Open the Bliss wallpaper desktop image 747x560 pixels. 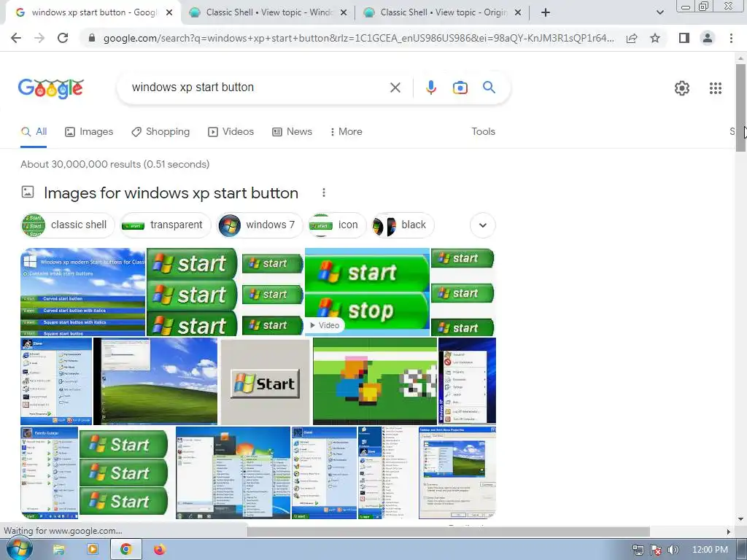point(155,381)
